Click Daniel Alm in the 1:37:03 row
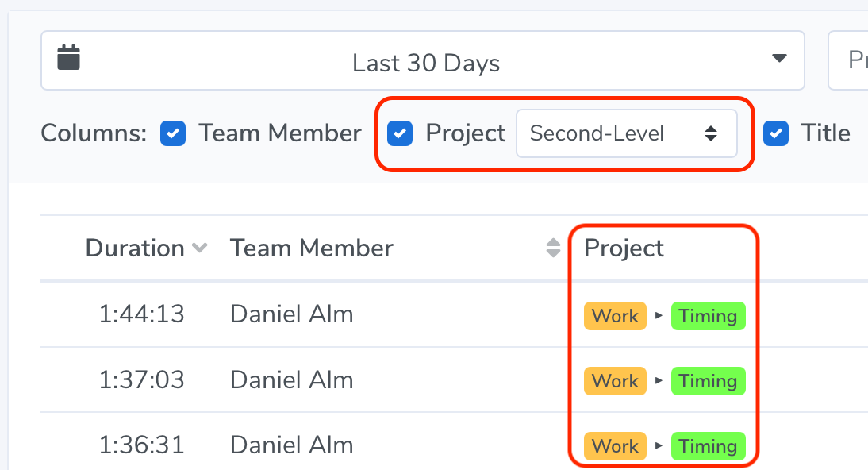The height and width of the screenshot is (470, 868). pos(291,380)
